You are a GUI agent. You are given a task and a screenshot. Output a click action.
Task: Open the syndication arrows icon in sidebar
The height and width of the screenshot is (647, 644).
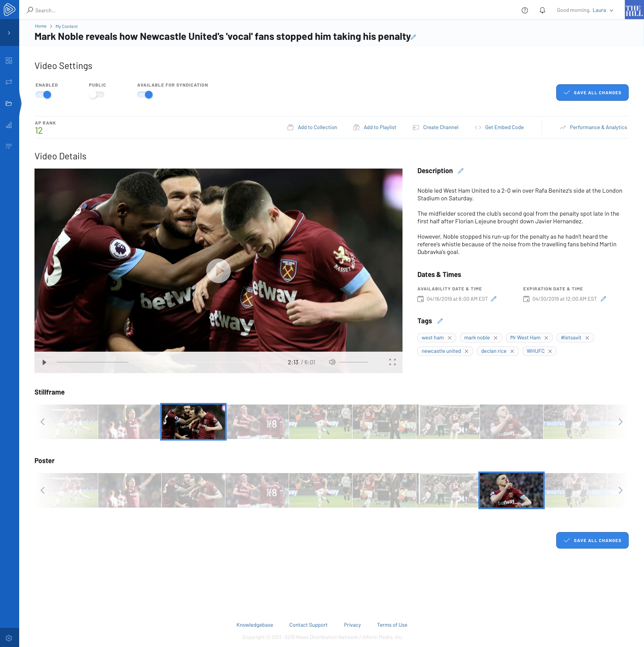coord(9,82)
